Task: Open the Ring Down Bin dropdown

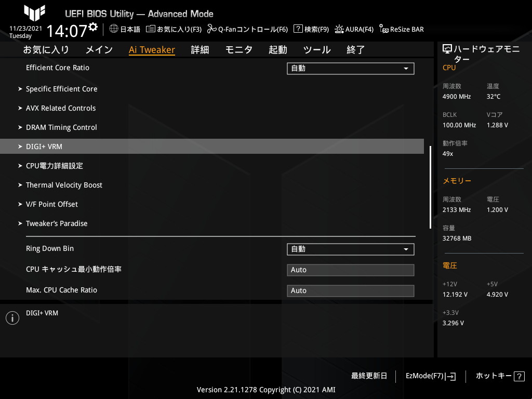Action: pyautogui.click(x=351, y=249)
